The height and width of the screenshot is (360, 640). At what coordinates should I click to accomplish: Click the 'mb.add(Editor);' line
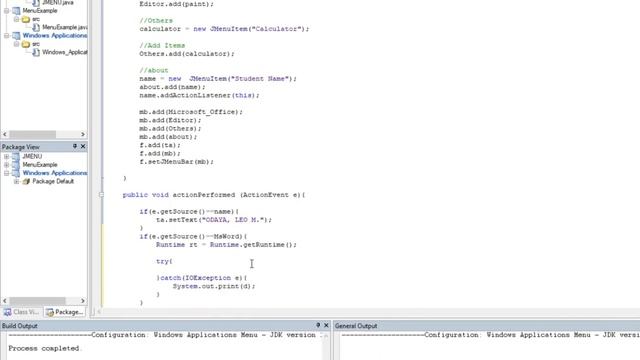pyautogui.click(x=170, y=120)
